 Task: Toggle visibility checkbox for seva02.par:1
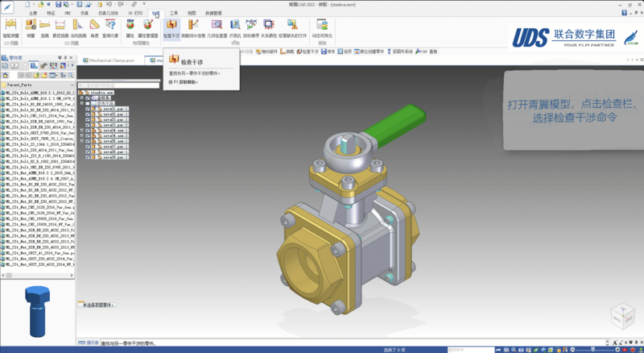click(x=88, y=114)
